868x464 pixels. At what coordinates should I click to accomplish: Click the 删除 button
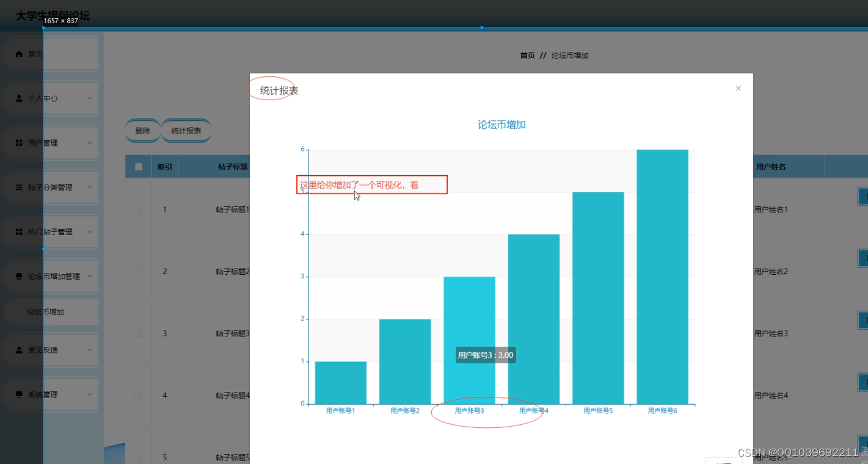click(143, 131)
